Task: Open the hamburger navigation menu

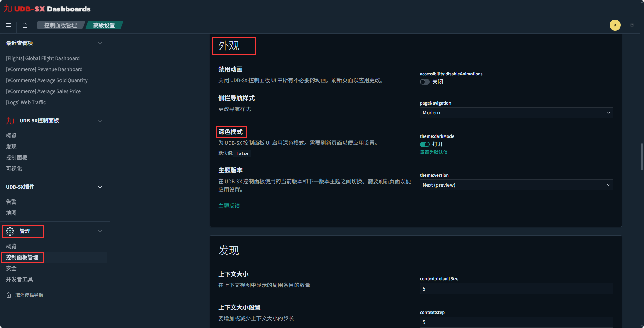Action: click(8, 25)
